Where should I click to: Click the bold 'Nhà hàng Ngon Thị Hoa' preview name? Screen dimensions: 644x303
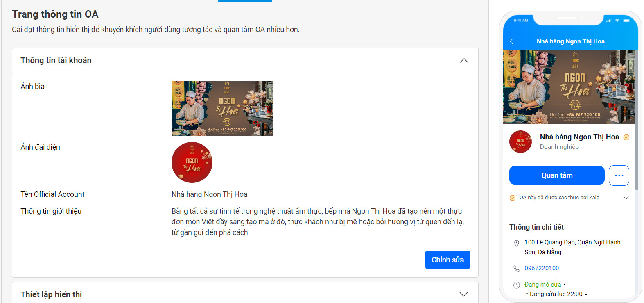[579, 137]
